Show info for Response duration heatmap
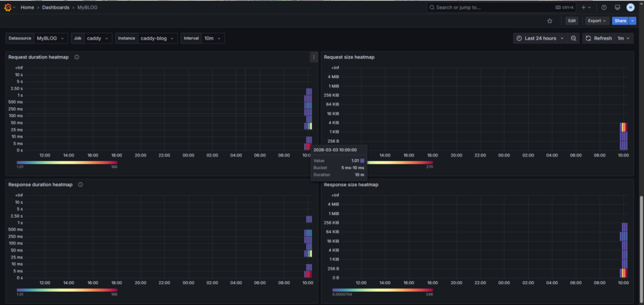 80,185
